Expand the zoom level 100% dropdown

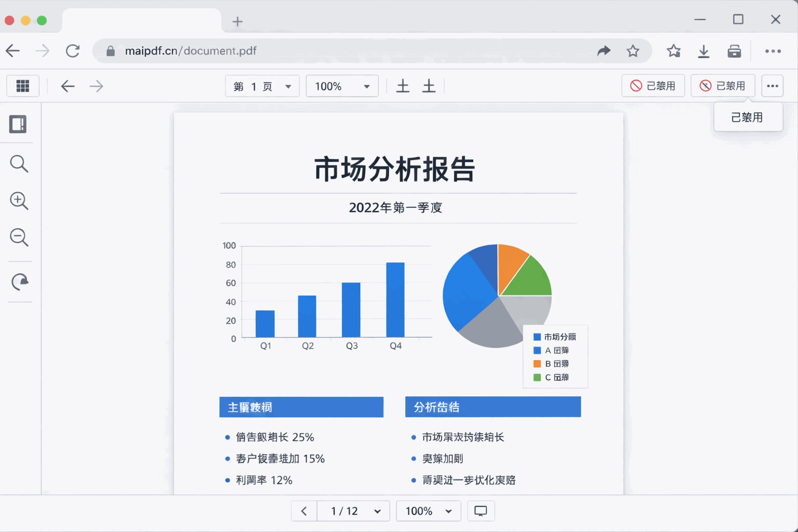pyautogui.click(x=341, y=86)
